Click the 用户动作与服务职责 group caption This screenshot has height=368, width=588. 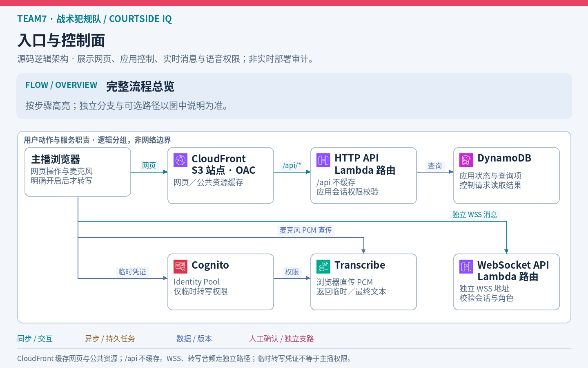[x=97, y=140]
